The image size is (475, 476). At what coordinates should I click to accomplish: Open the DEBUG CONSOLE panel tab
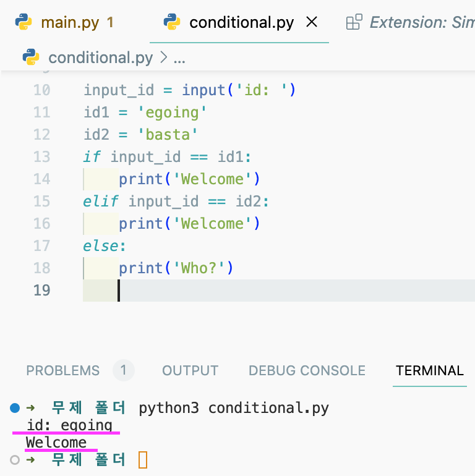click(307, 370)
